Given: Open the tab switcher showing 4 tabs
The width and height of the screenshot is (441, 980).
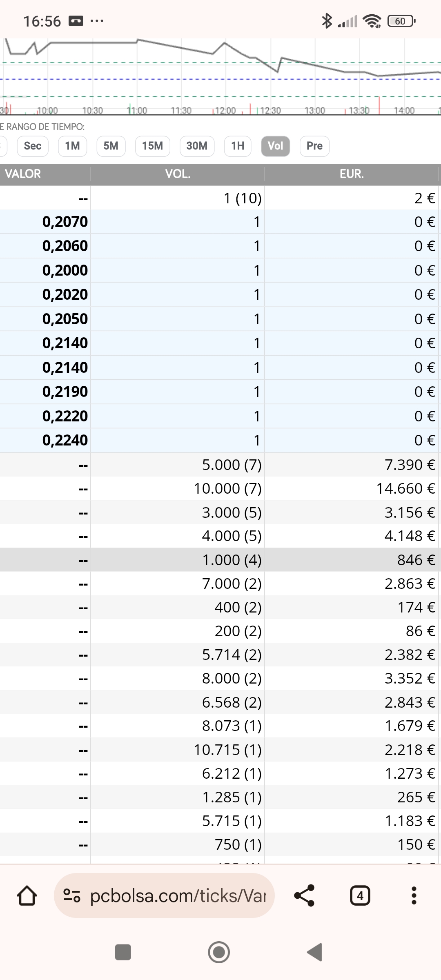Looking at the screenshot, I should (360, 896).
